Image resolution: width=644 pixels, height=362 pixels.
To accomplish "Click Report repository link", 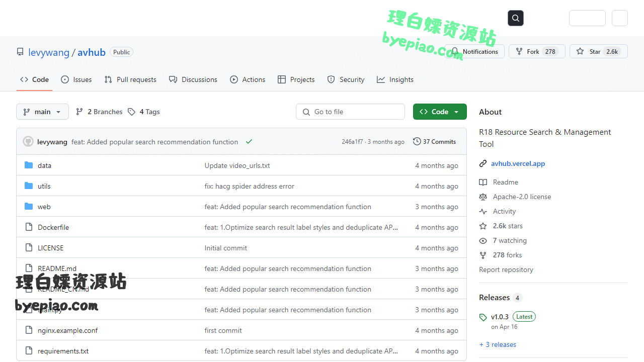I will (506, 269).
